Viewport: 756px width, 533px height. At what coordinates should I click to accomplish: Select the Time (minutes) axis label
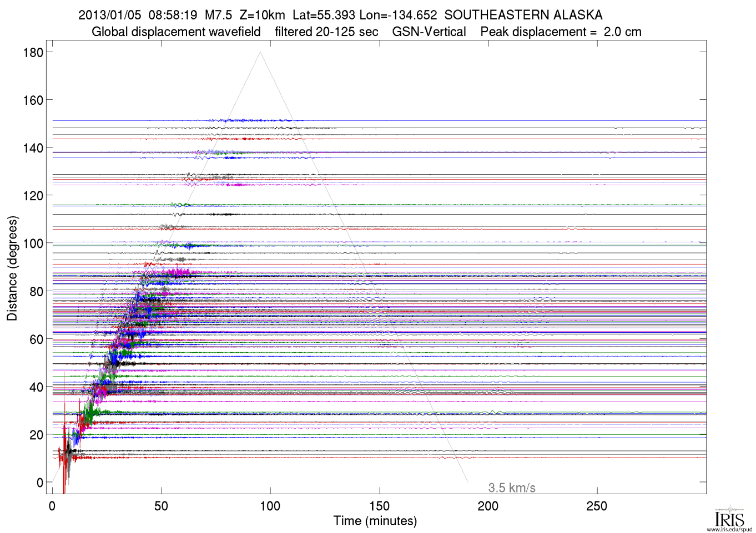375,521
